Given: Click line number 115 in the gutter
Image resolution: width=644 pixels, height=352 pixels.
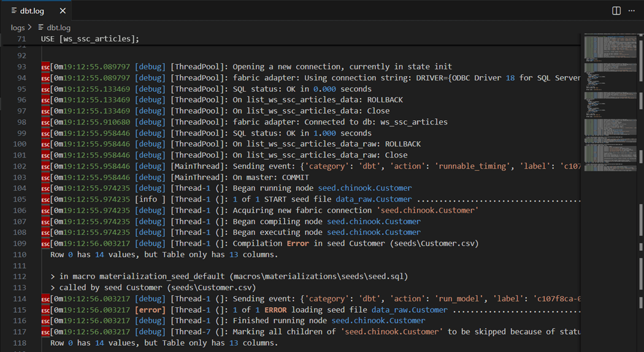Looking at the screenshot, I should coord(20,310).
